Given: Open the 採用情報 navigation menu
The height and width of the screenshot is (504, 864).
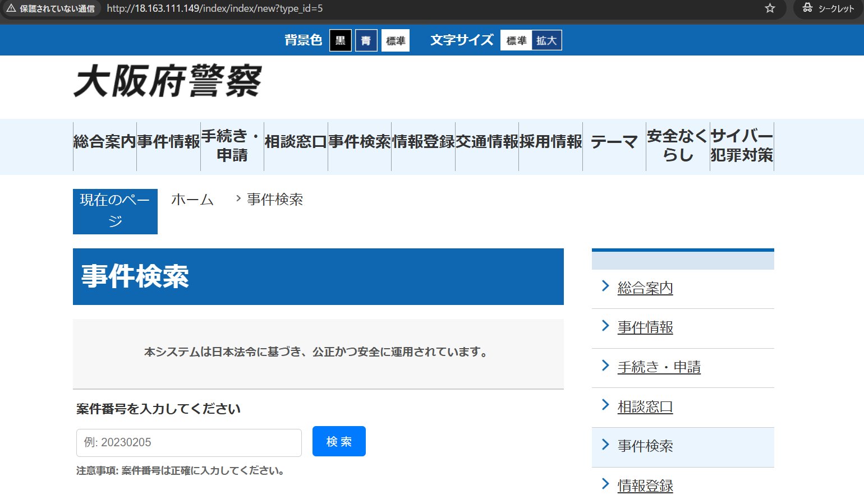Looking at the screenshot, I should [x=551, y=142].
